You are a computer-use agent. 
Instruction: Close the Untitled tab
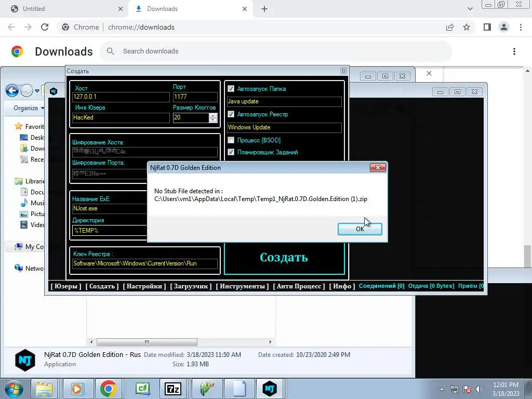pos(121,9)
